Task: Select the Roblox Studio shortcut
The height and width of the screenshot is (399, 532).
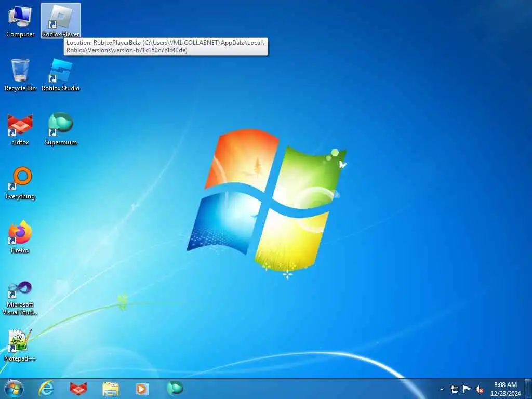Action: pos(61,75)
